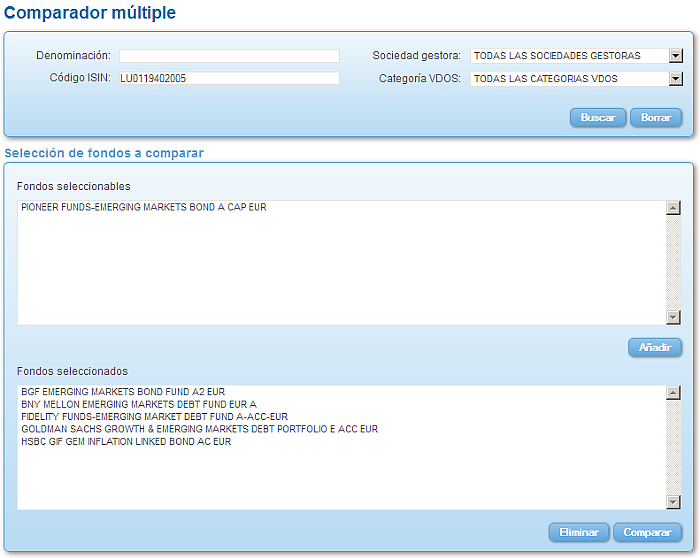Click the Añadir button
The image size is (700, 558).
[x=655, y=347]
